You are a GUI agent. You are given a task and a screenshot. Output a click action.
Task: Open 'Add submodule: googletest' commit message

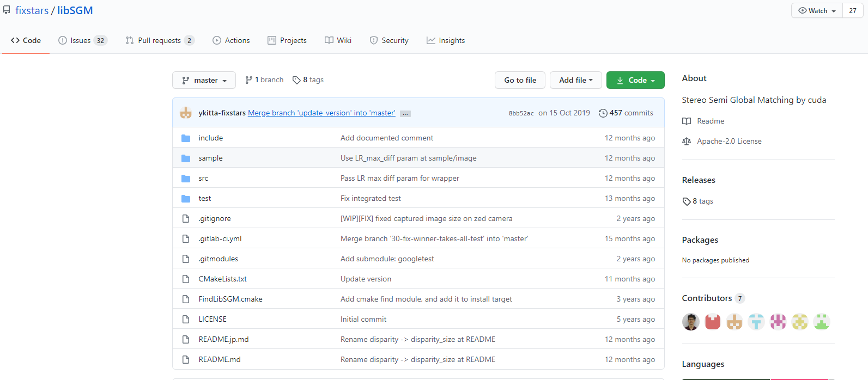pos(387,259)
